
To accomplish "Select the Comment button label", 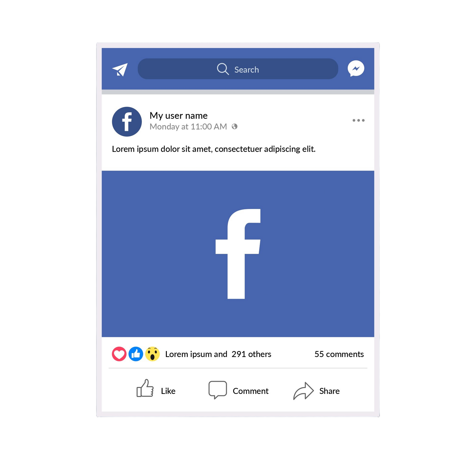I will click(251, 391).
